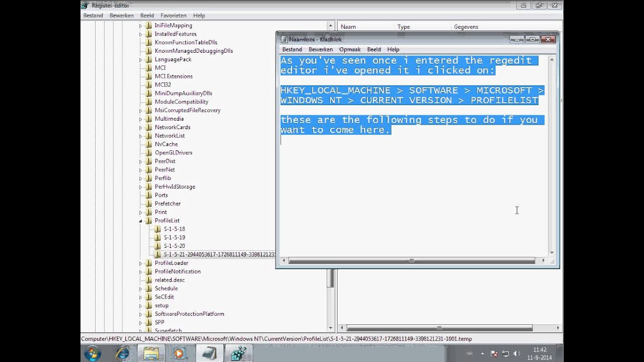
Task: Open the Windows Start orb
Action: (x=93, y=354)
